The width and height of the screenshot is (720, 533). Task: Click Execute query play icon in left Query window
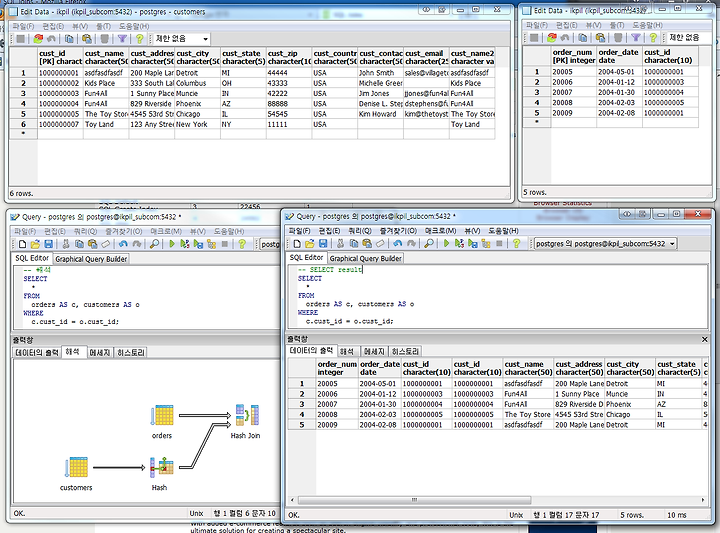pos(172,244)
